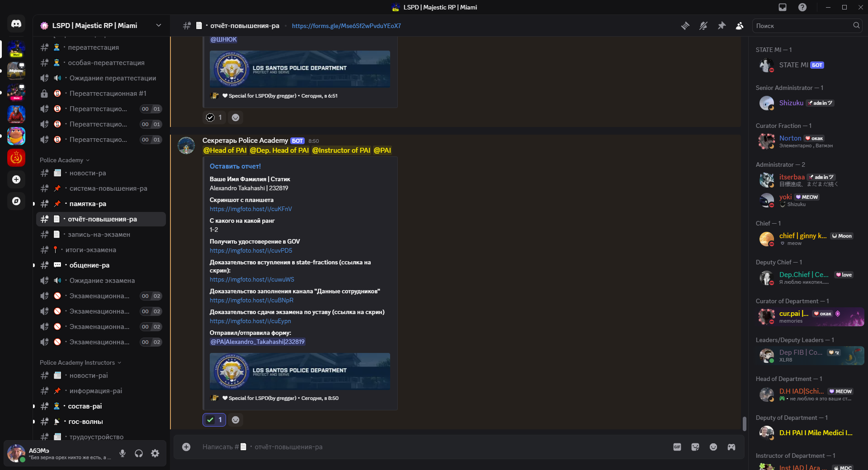
Task: Open Discord inbox icon
Action: 783,7
